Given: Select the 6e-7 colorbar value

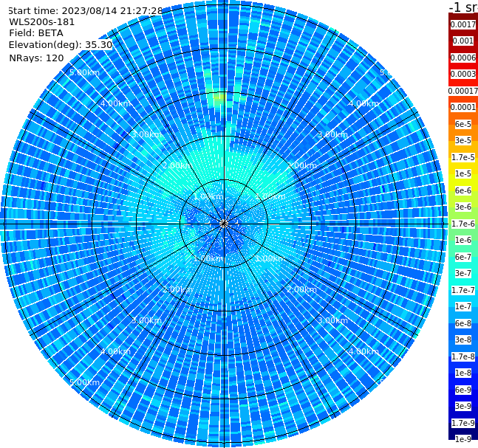Looking at the screenshot, I should point(462,257).
